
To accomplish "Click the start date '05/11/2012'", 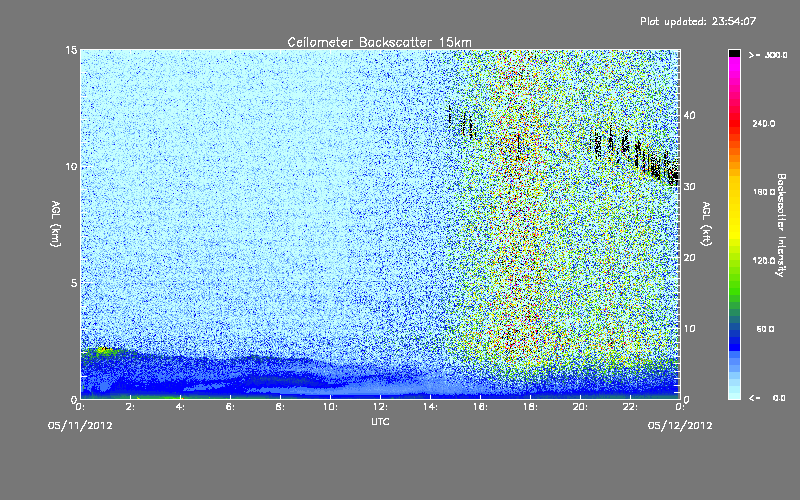I will pyautogui.click(x=80, y=426).
